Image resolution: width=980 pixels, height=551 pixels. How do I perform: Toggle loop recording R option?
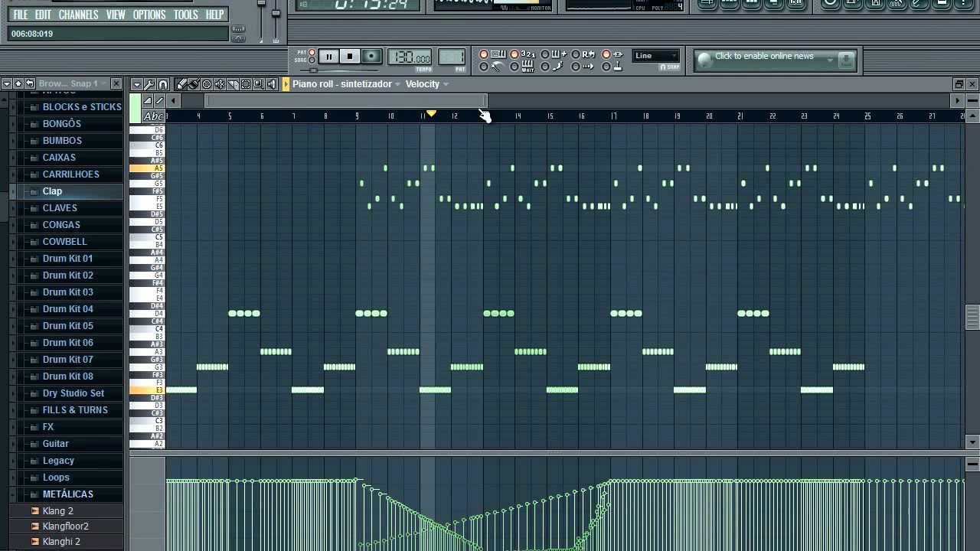tap(576, 54)
